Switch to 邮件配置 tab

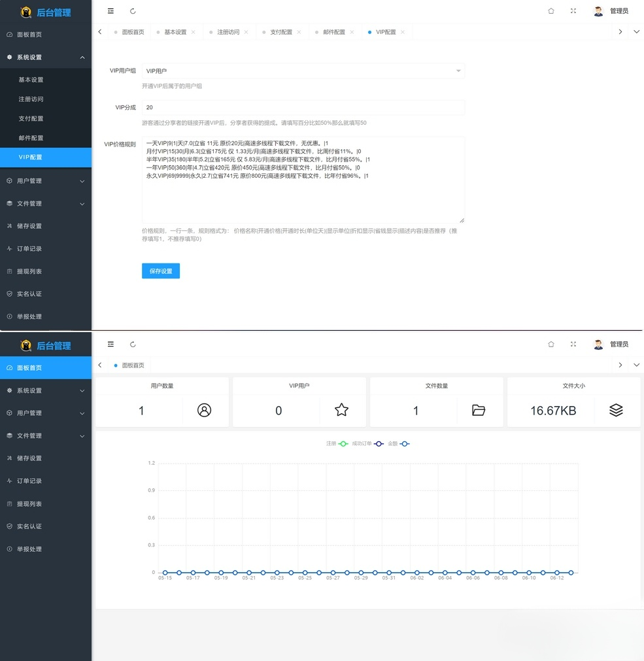coord(334,32)
